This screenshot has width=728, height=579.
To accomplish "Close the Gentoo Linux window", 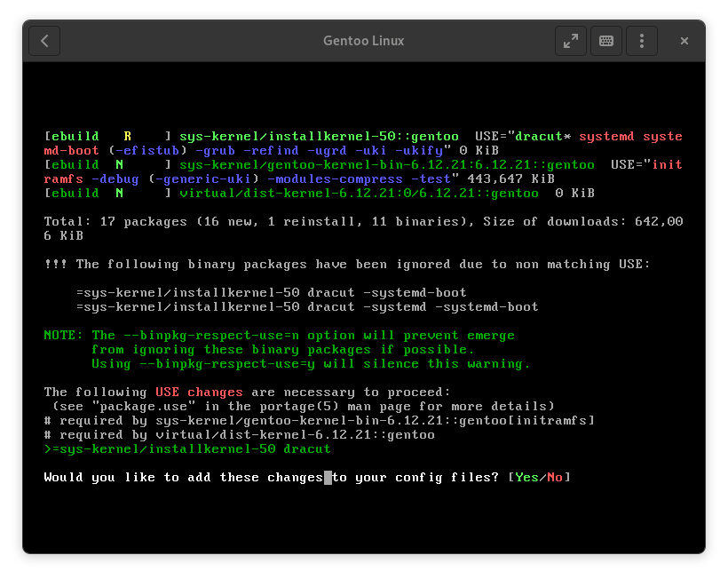I will tap(684, 41).
